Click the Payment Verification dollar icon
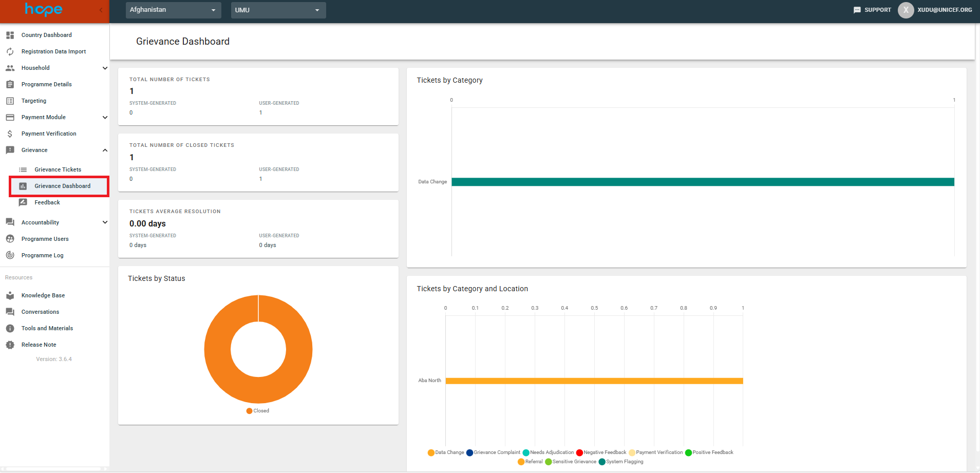 tap(10, 134)
